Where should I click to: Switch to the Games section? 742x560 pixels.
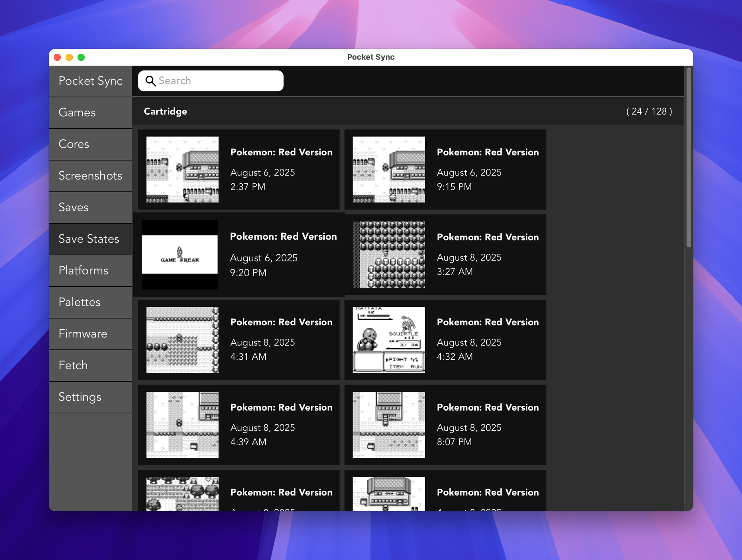(x=91, y=112)
